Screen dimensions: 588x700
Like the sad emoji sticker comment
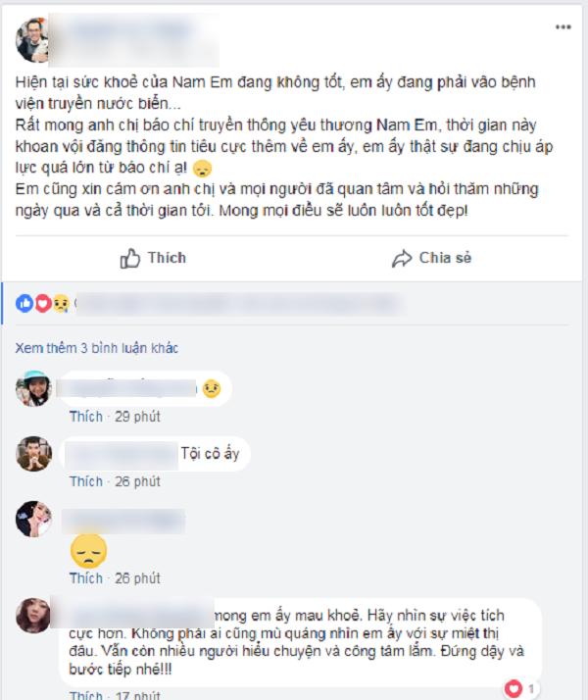pyautogui.click(x=86, y=578)
